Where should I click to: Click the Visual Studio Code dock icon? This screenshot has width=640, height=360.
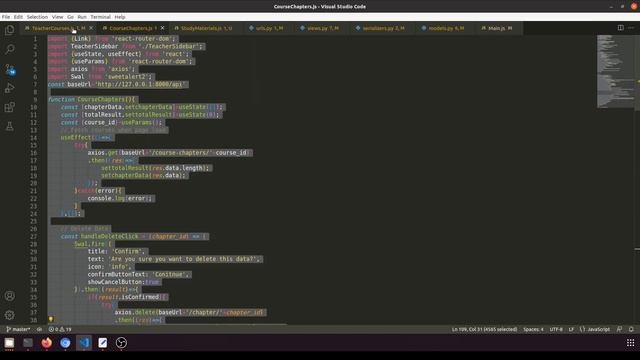pos(84,343)
